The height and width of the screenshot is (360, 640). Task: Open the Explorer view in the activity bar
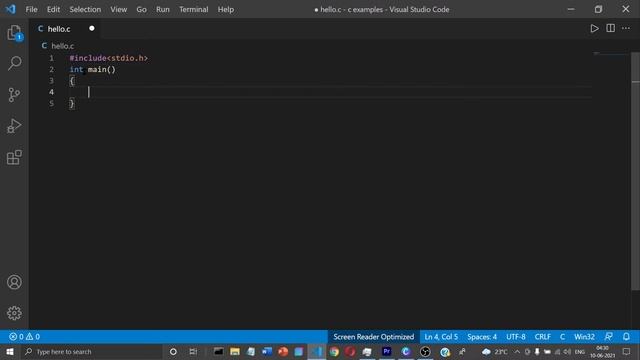click(x=14, y=33)
